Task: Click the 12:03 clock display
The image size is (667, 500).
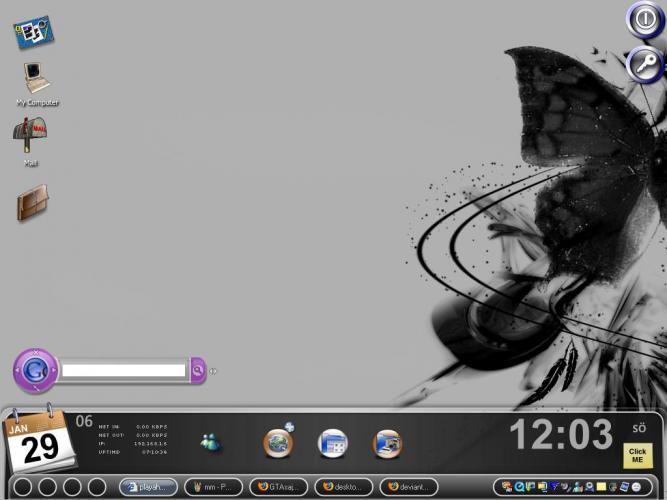Action: pyautogui.click(x=560, y=435)
